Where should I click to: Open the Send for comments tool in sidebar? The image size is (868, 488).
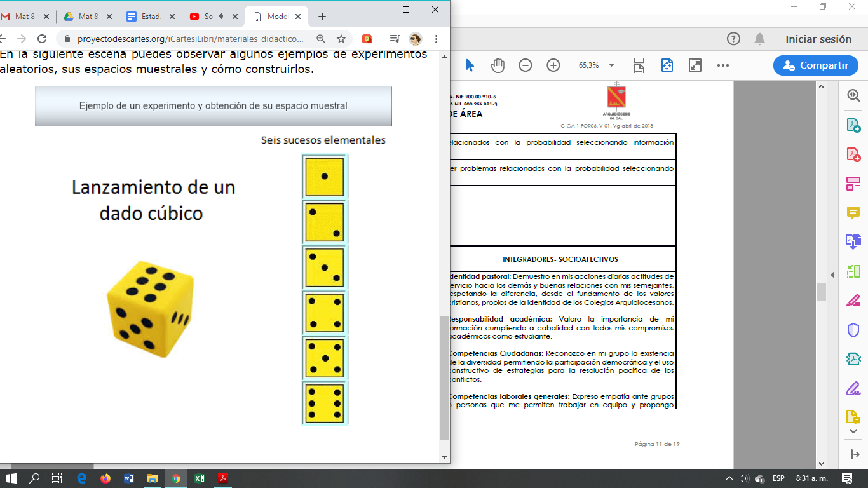[853, 417]
